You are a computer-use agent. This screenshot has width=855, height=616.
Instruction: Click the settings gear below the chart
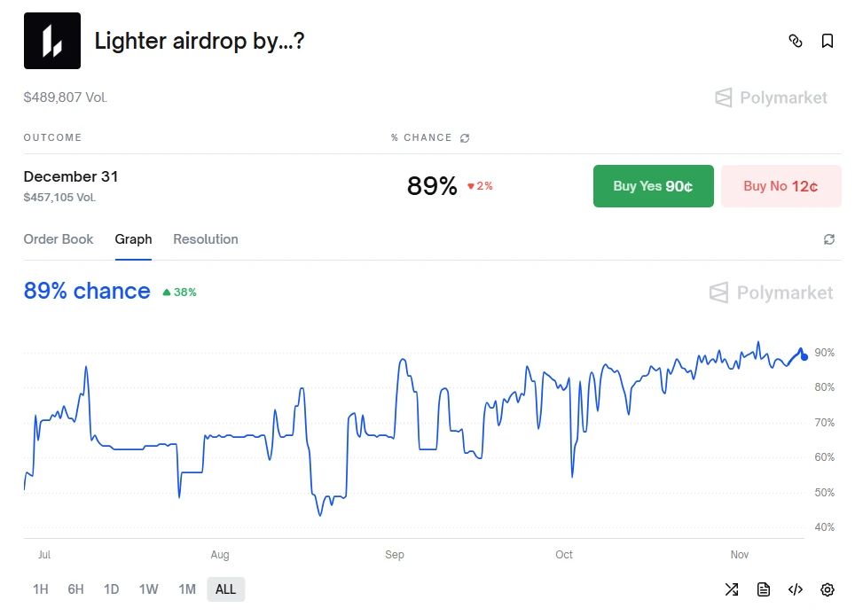(827, 589)
